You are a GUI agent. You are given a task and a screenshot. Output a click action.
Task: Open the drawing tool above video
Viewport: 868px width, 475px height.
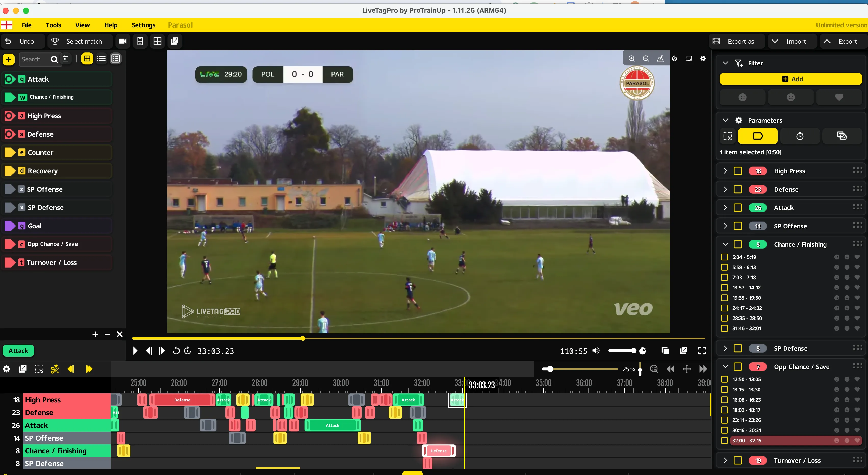pos(660,59)
